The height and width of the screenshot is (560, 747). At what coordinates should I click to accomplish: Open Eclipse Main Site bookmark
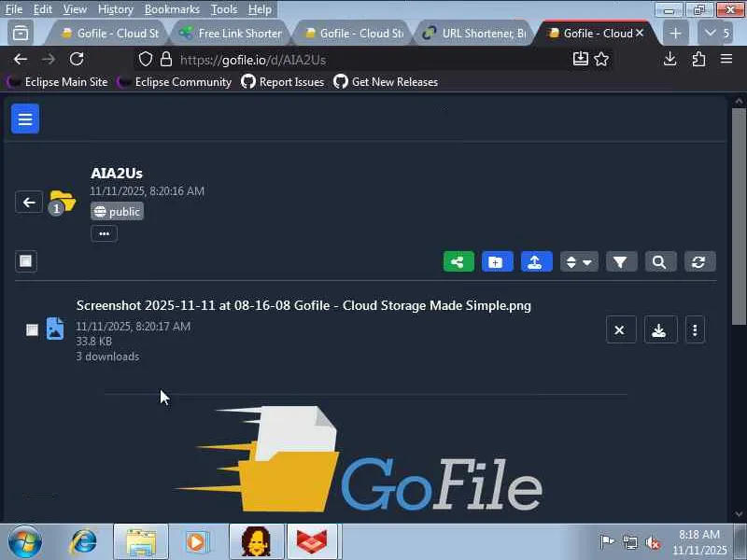click(58, 82)
